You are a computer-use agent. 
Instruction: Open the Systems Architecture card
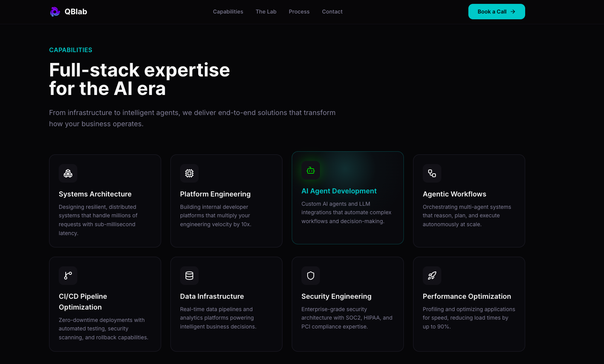pos(105,200)
